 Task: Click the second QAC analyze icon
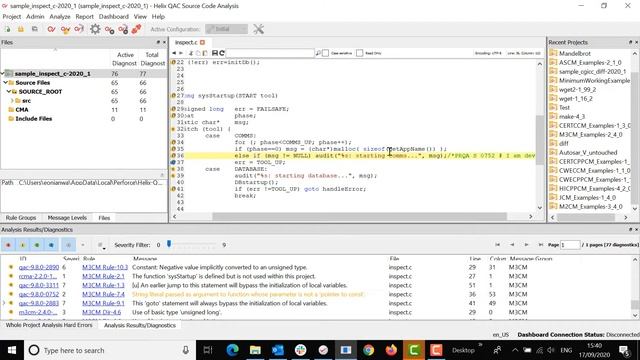pyautogui.click(x=65, y=29)
